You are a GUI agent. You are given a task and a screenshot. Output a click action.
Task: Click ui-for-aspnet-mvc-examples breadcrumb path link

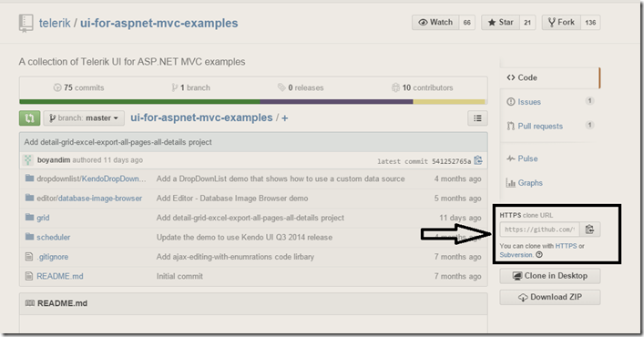(x=201, y=117)
